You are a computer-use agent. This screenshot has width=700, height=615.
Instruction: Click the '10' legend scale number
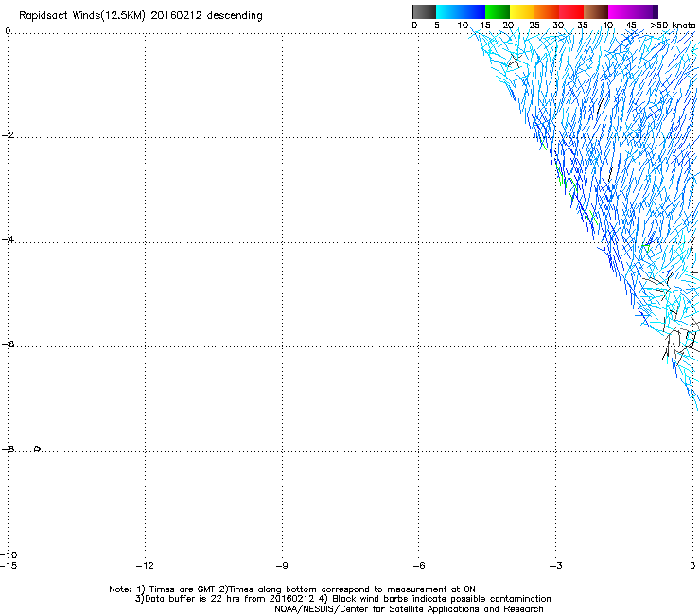463,26
